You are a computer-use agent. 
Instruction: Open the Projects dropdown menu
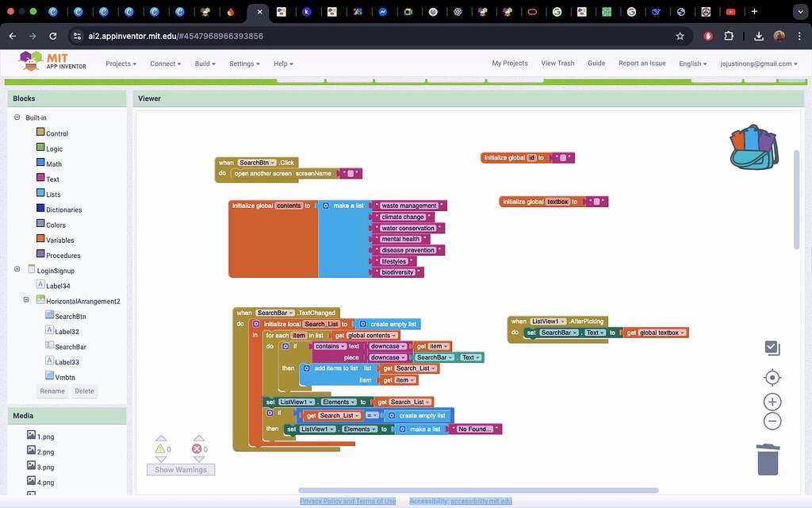[121, 63]
